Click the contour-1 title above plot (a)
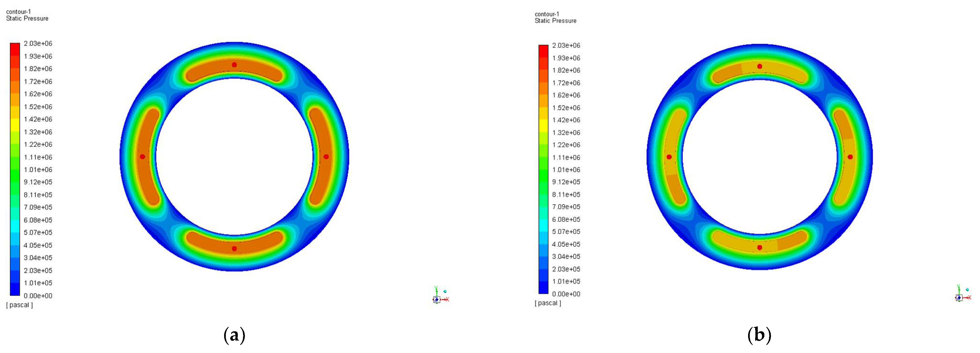 [18, 12]
